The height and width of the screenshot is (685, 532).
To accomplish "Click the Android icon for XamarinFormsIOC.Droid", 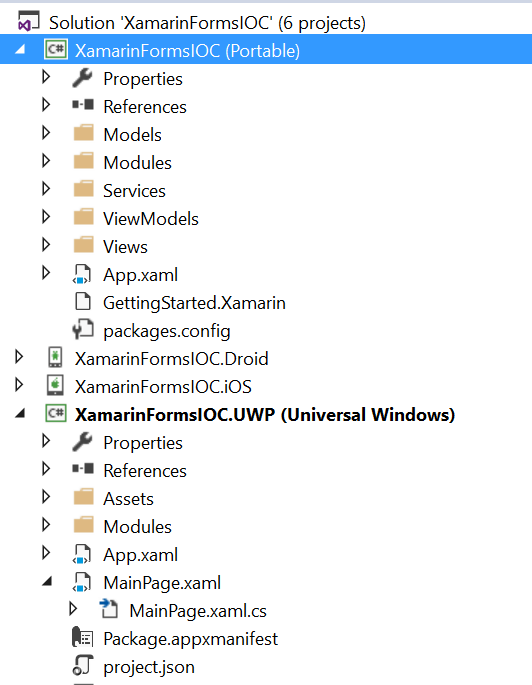I will [x=55, y=357].
